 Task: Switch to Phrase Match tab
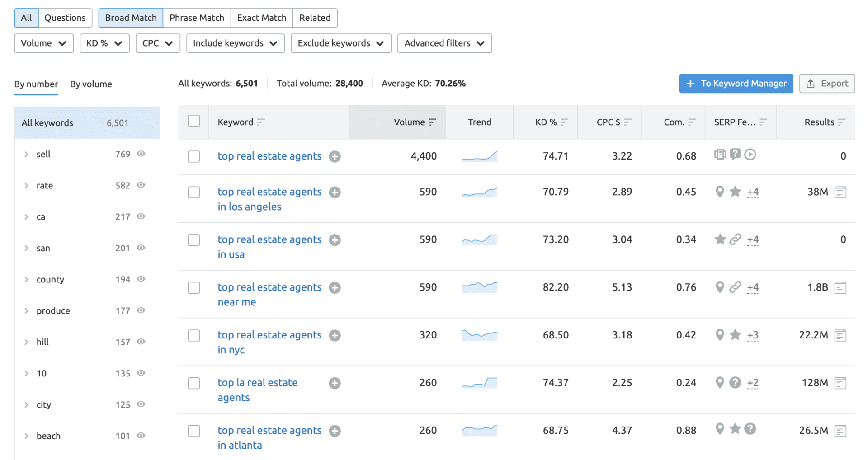pos(197,18)
